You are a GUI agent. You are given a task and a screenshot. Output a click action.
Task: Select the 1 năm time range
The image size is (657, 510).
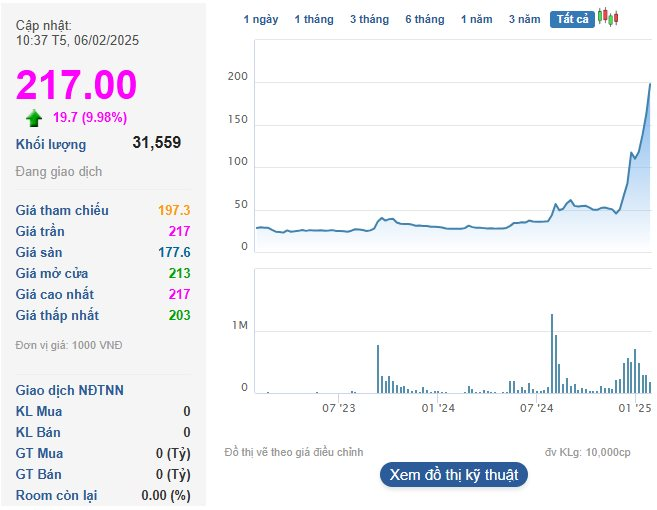[x=476, y=19]
